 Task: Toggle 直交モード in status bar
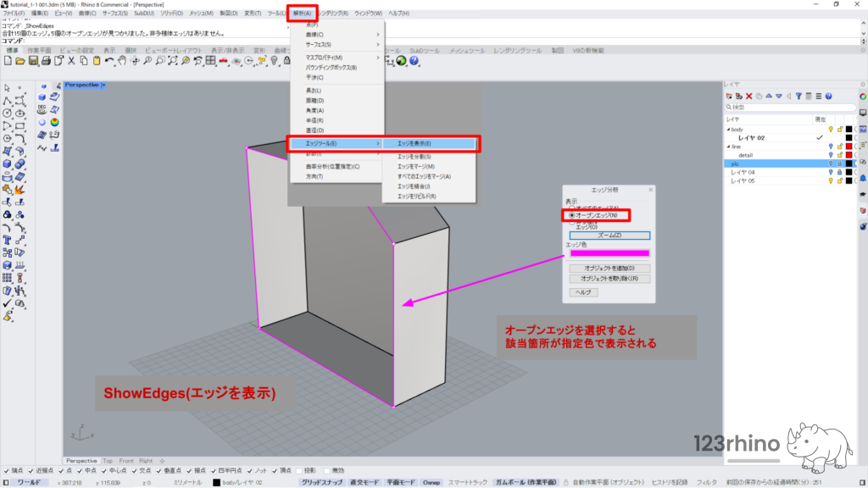point(364,482)
